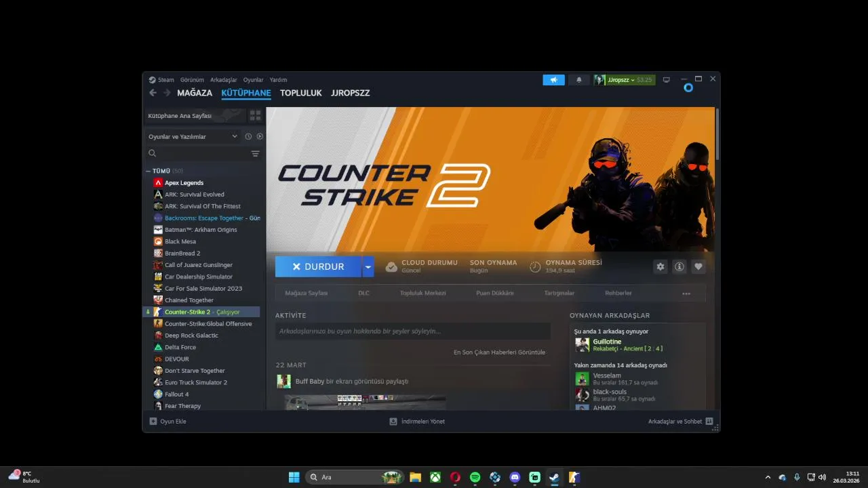Click the play time clock icon
This screenshot has height=488, width=868.
tap(535, 267)
